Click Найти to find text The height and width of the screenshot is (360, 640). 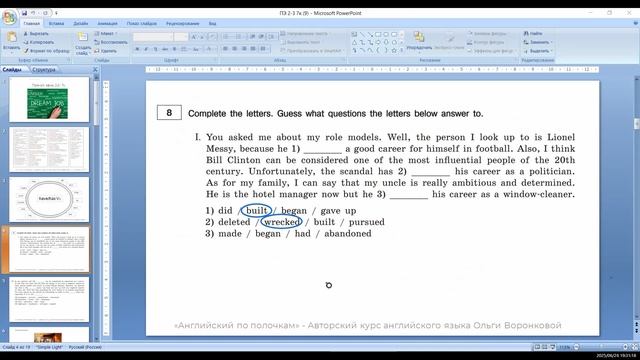click(533, 33)
